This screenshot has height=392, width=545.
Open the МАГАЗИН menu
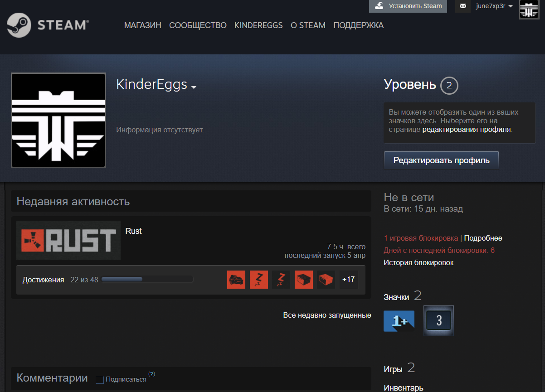143,25
